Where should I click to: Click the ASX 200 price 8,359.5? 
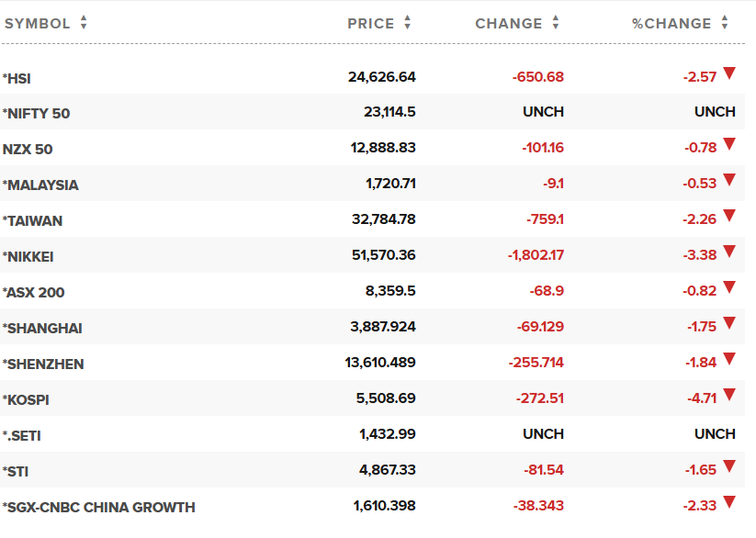point(390,292)
